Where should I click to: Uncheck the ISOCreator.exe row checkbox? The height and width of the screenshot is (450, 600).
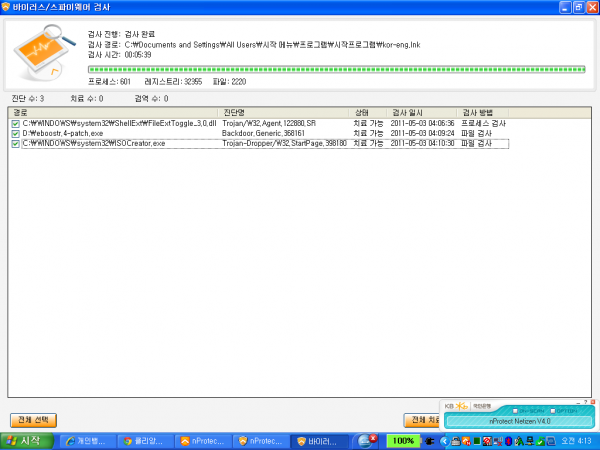click(x=15, y=144)
